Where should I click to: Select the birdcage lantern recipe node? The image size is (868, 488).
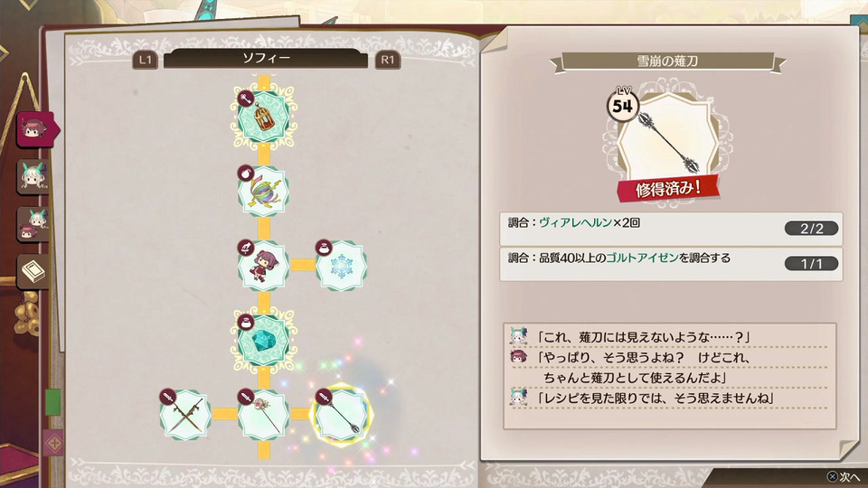click(x=263, y=117)
